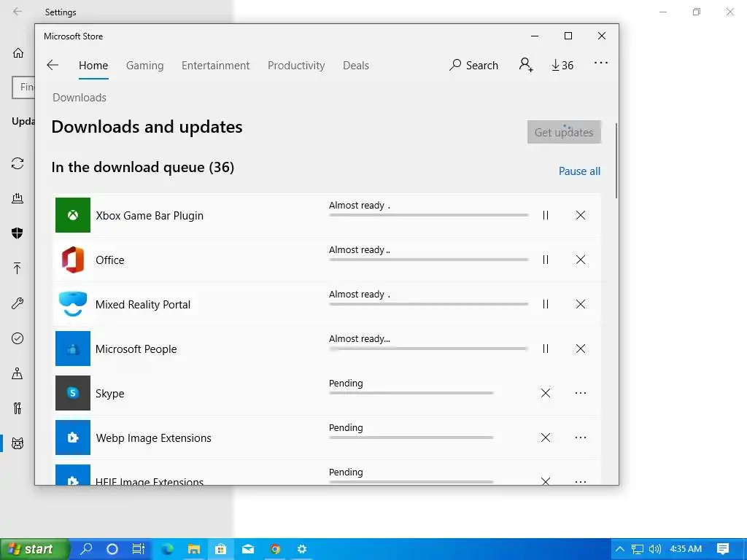Screen dimensions: 747x560
Task: Open the Mixed Reality Portal app icon
Action: (73, 304)
